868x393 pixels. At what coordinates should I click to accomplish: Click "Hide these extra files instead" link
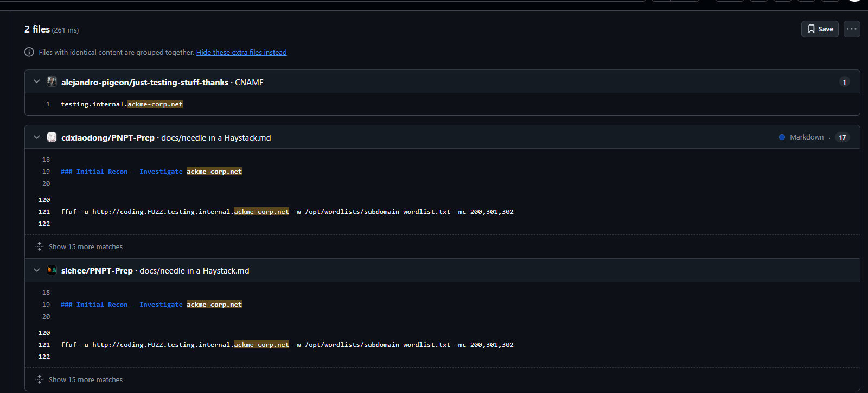click(x=241, y=53)
